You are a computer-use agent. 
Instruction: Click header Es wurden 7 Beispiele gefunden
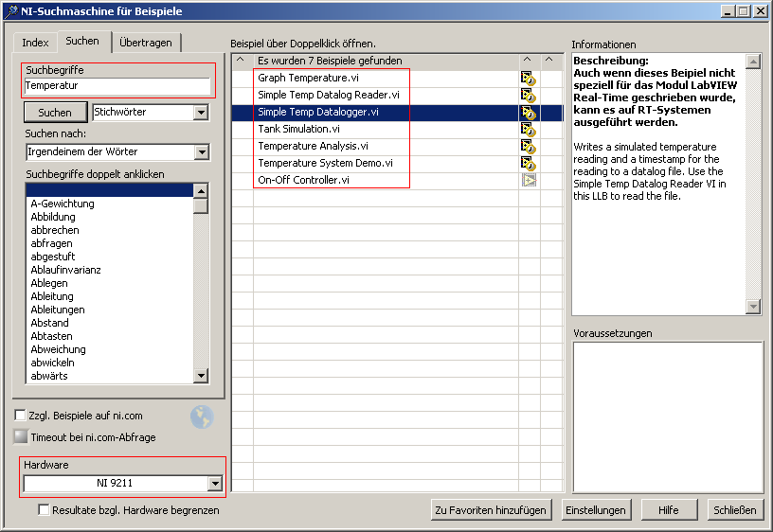[x=330, y=61]
